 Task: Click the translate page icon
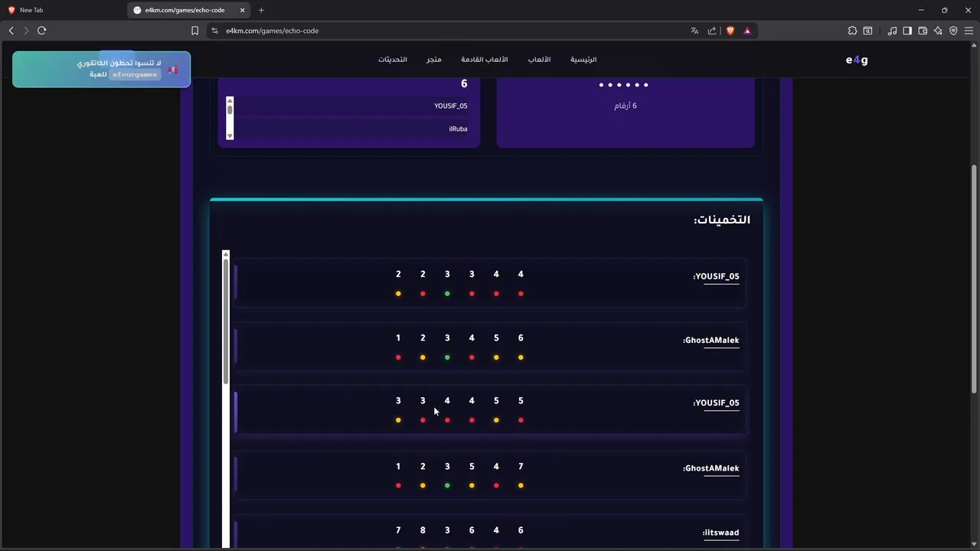694,31
